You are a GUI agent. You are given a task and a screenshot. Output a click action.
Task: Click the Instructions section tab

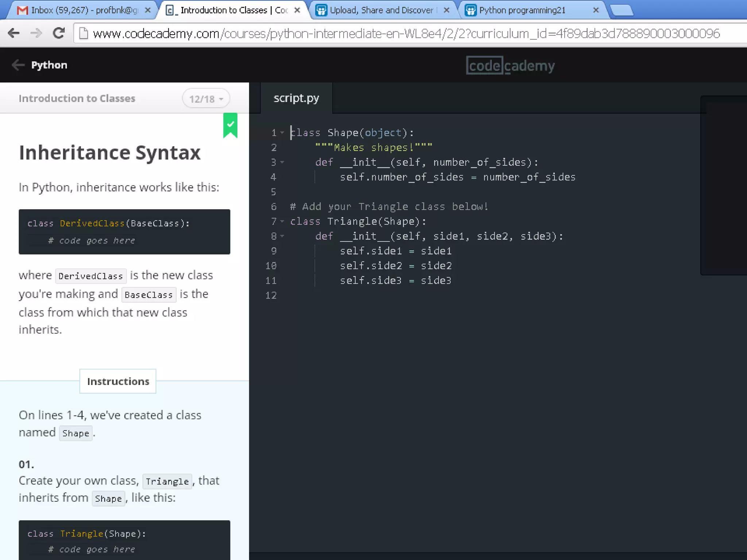click(x=118, y=381)
